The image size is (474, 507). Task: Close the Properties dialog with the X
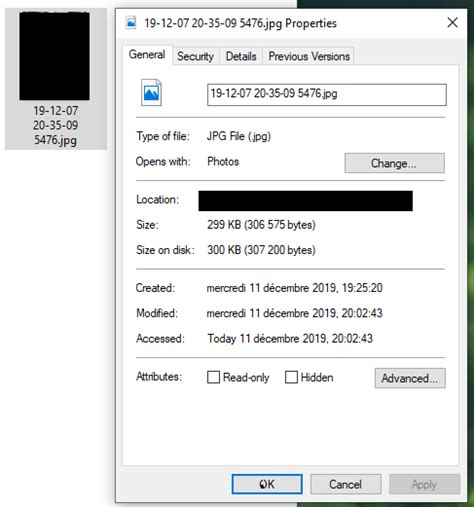click(452, 23)
